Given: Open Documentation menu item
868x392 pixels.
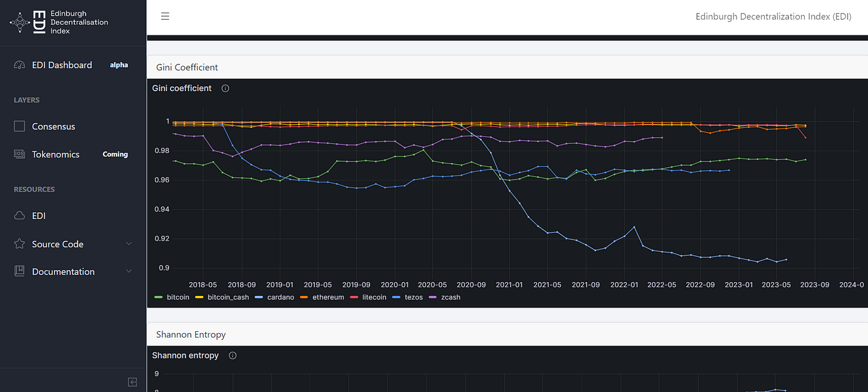Looking at the screenshot, I should [73, 272].
